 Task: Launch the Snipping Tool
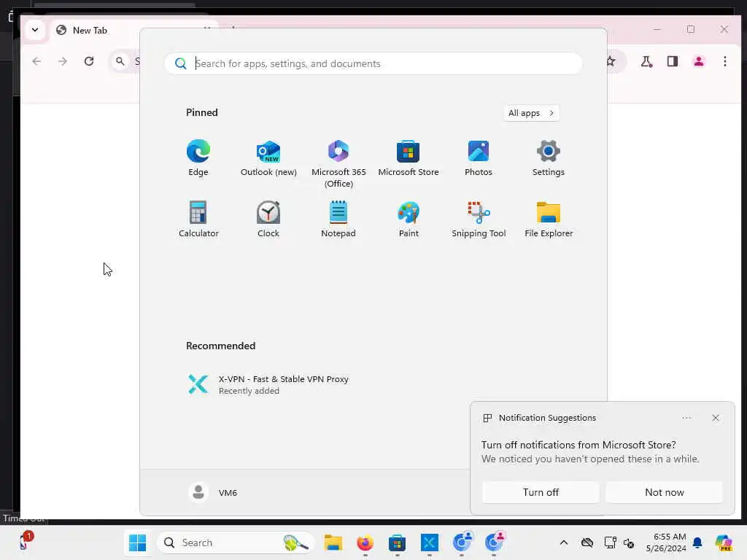tap(479, 219)
